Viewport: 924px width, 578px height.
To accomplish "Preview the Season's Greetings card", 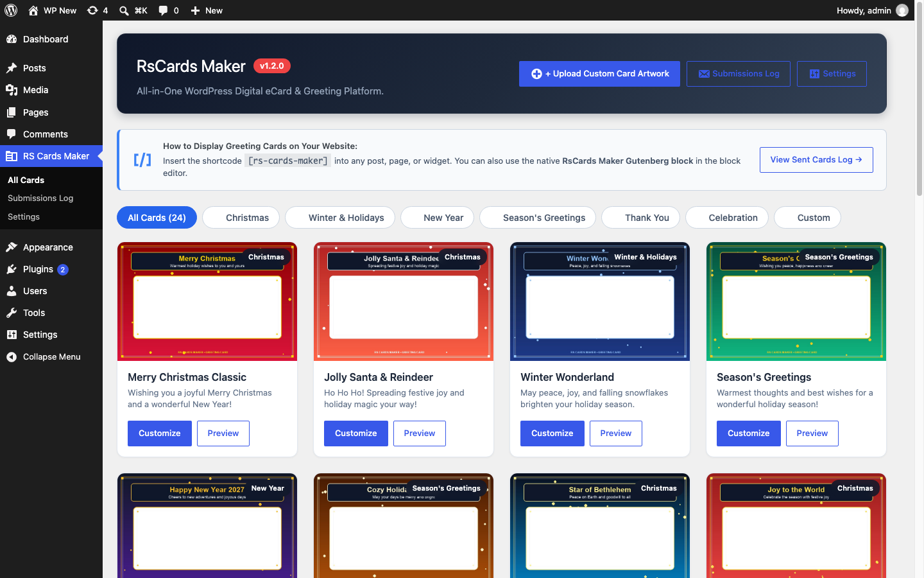I will click(812, 433).
